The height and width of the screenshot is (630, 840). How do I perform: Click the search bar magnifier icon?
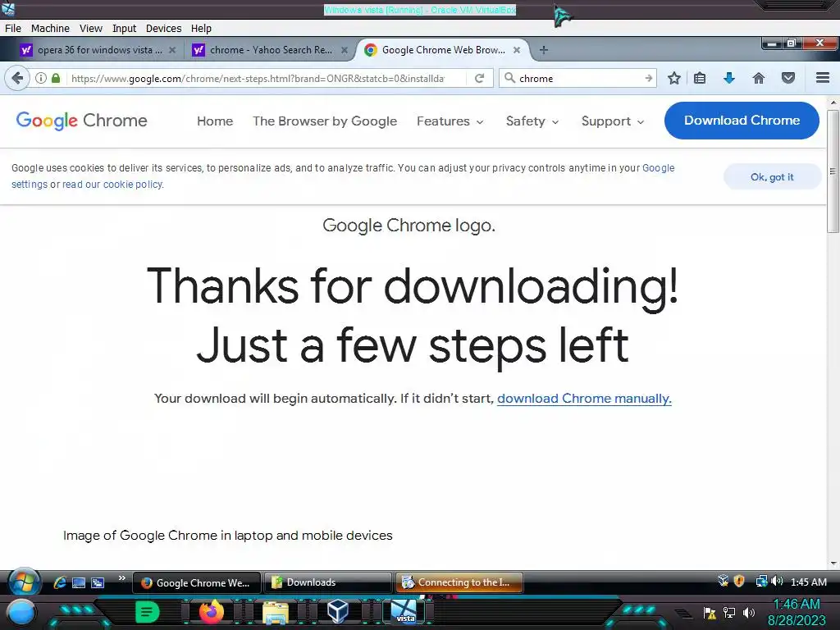509,78
